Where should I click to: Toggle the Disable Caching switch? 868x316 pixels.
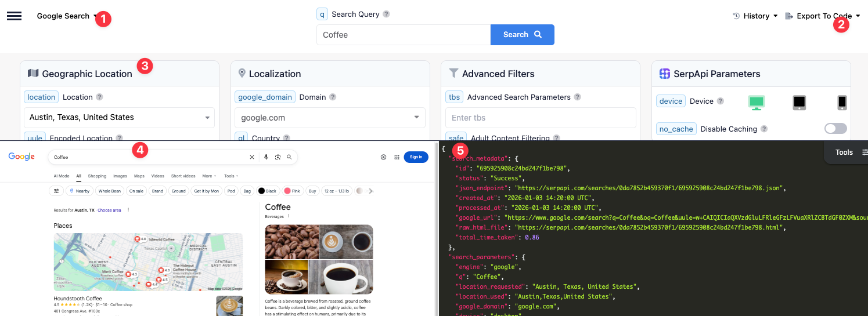tap(835, 129)
